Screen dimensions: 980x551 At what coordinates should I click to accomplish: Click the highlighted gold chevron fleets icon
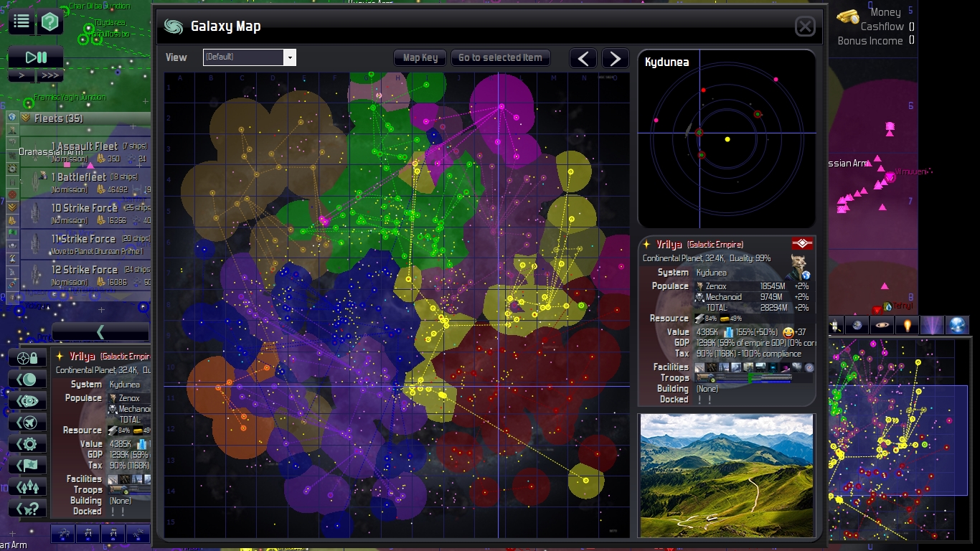[11, 207]
